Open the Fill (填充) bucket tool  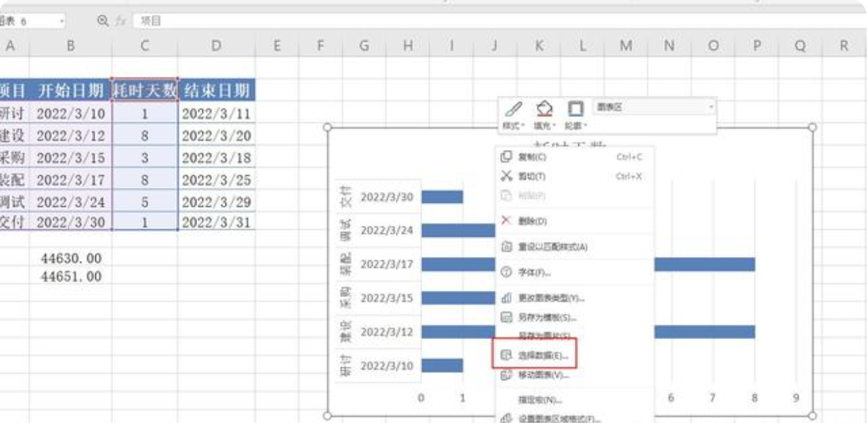coord(544,114)
